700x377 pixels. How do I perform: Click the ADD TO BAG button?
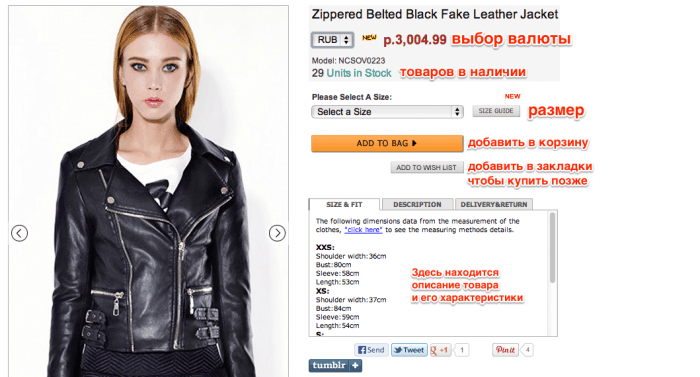click(x=387, y=143)
